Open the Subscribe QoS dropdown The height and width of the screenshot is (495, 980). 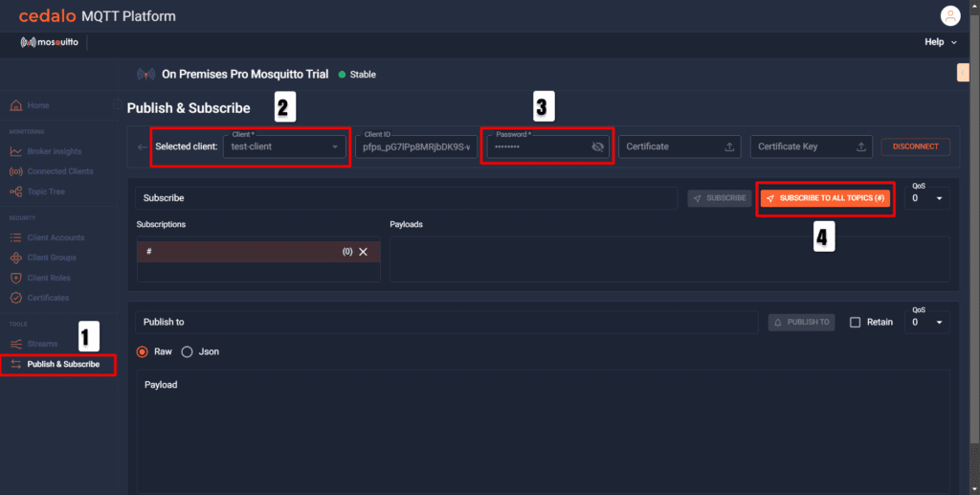pos(926,198)
